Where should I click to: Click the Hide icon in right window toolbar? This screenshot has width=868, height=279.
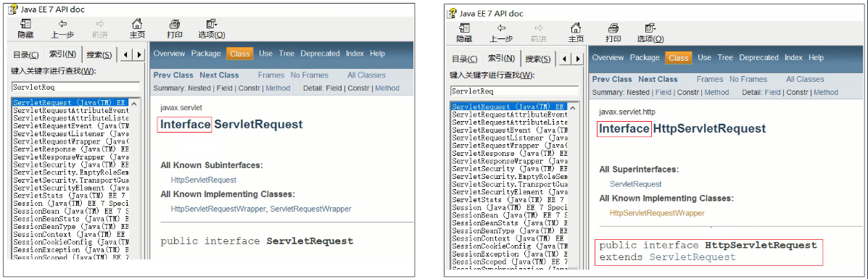pyautogui.click(x=464, y=28)
